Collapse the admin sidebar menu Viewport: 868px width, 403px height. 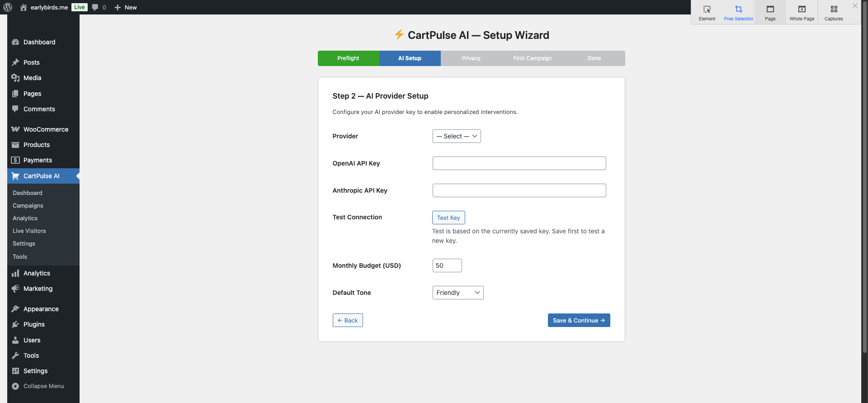pyautogui.click(x=43, y=386)
